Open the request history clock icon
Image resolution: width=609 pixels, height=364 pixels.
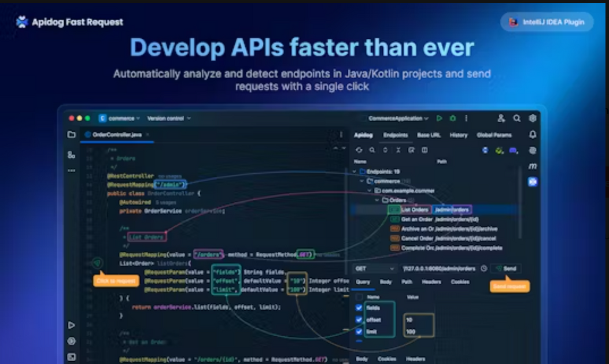click(x=484, y=268)
